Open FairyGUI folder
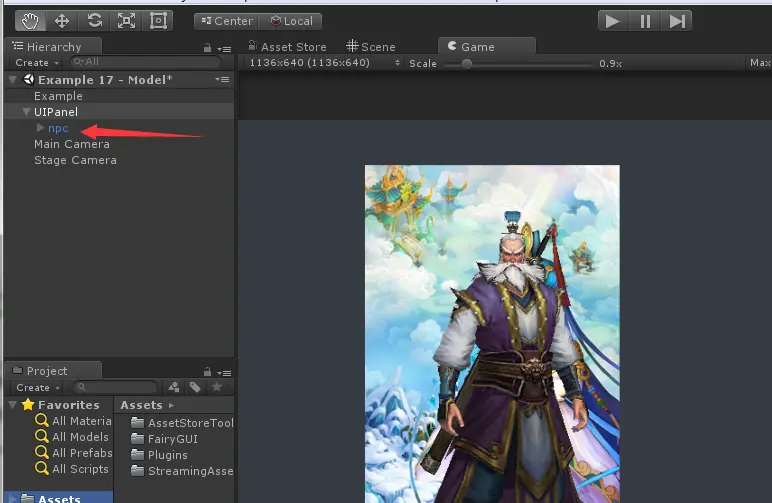 pos(164,439)
